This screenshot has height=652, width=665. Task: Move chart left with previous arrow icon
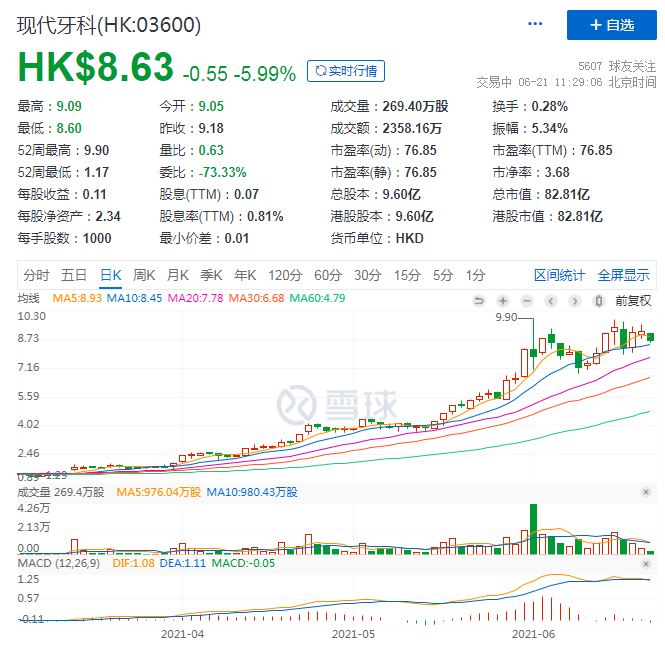point(551,301)
